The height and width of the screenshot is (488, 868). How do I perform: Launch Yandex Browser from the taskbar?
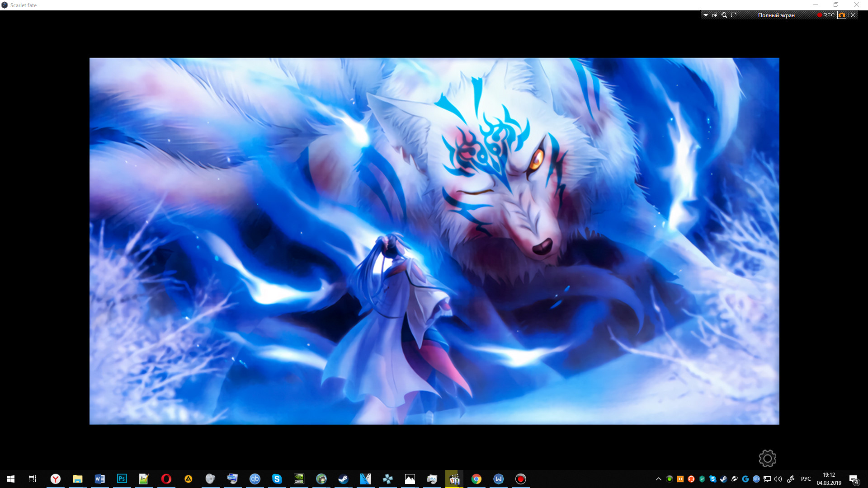pyautogui.click(x=56, y=479)
